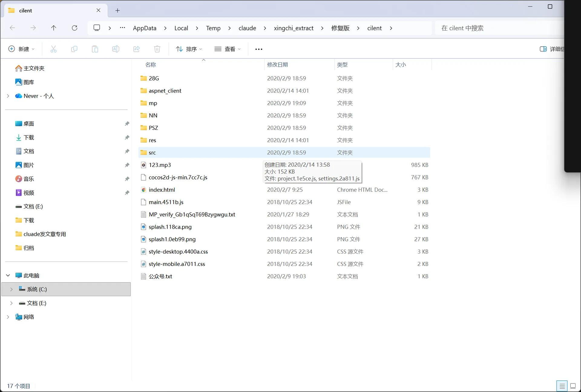The image size is (581, 392).
Task: Navigate back with the left arrow
Action: click(x=12, y=28)
